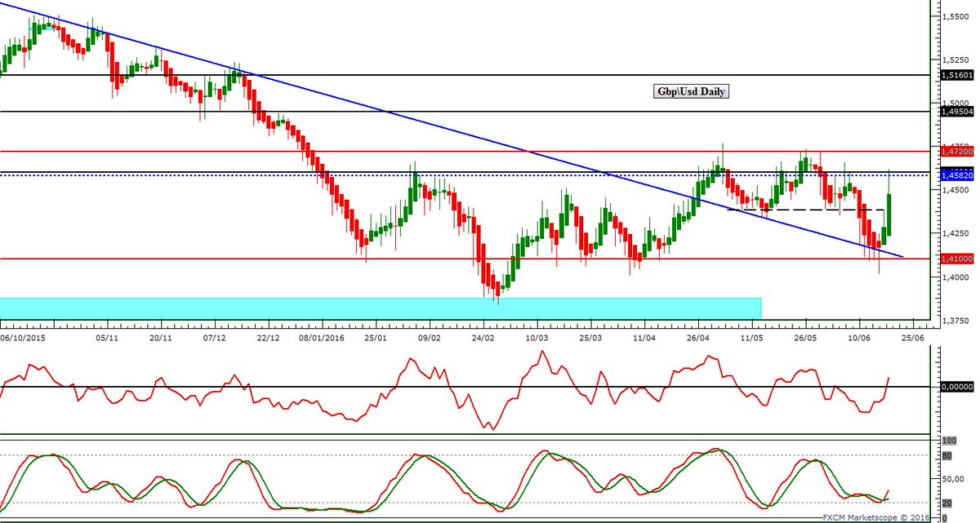Image resolution: width=980 pixels, height=523 pixels.
Task: Click the 25/06 date on the time axis
Action: (x=913, y=336)
